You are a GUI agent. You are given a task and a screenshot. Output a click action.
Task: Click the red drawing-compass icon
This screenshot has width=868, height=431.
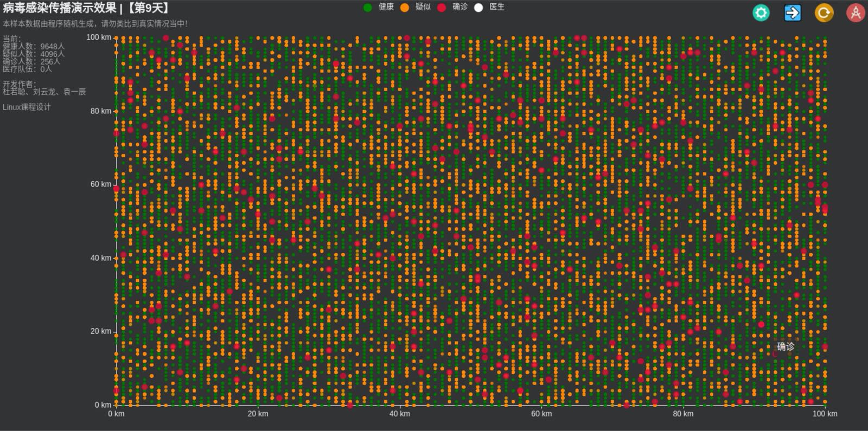[x=856, y=12]
